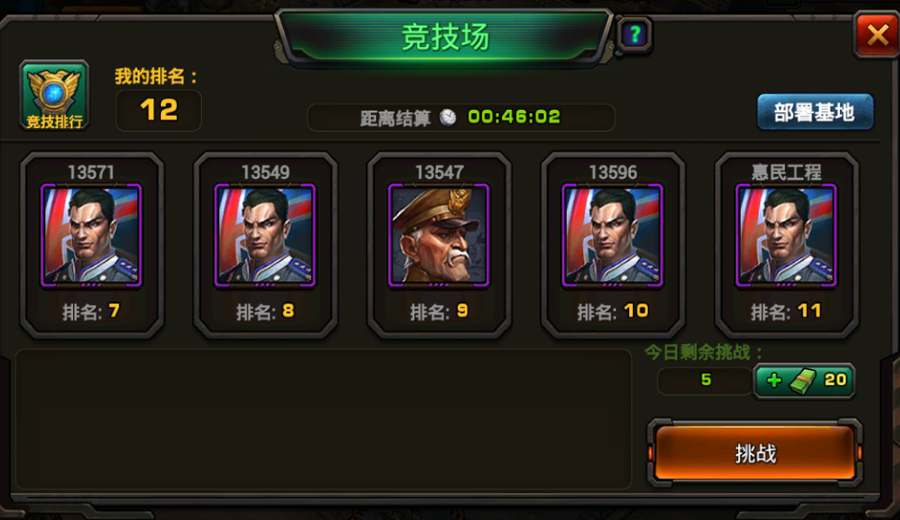Click the 竞技场 title banner
The image size is (900, 520).
pos(445,37)
